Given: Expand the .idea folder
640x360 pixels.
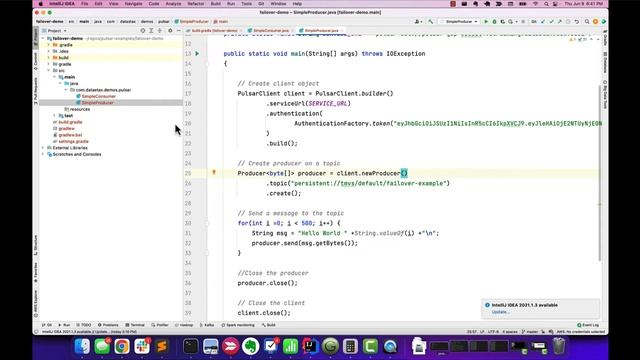Looking at the screenshot, I should coord(49,51).
